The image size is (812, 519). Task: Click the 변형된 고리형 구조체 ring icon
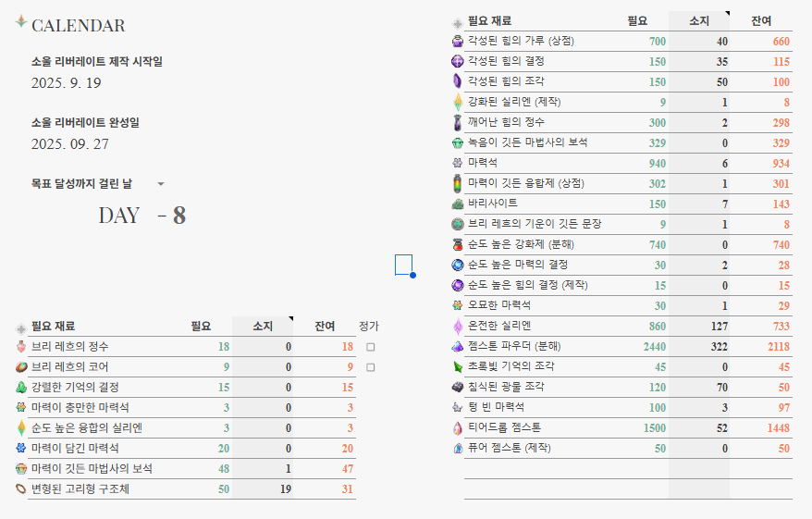(x=20, y=489)
